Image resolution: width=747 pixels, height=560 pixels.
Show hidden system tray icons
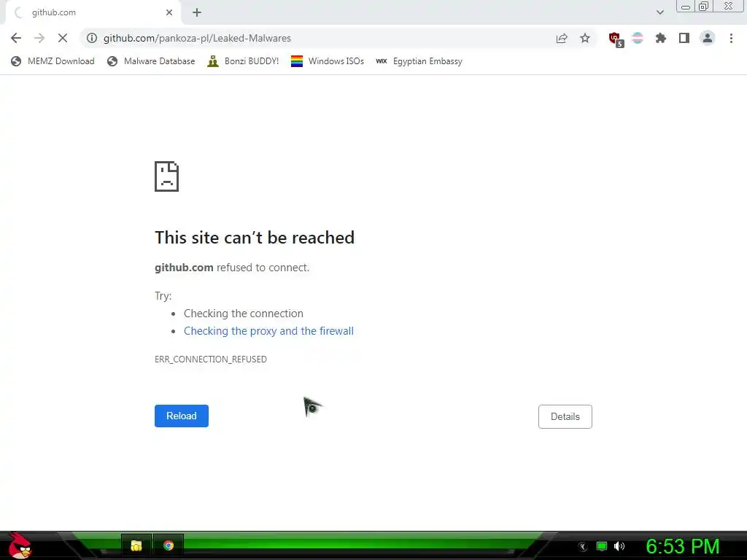(583, 547)
